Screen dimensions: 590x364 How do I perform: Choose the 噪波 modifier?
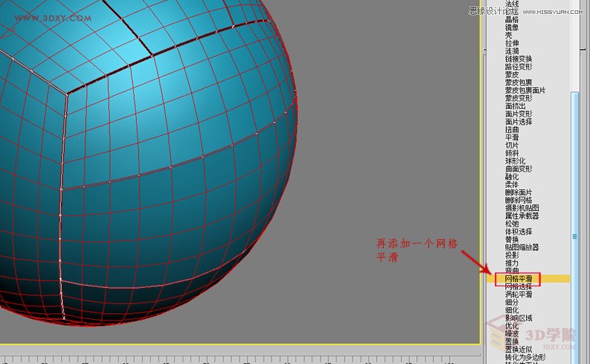tap(512, 334)
